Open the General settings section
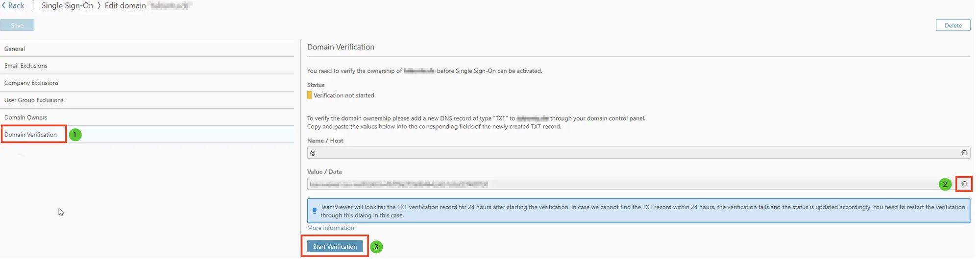The image size is (980, 260). pyautogui.click(x=147, y=48)
